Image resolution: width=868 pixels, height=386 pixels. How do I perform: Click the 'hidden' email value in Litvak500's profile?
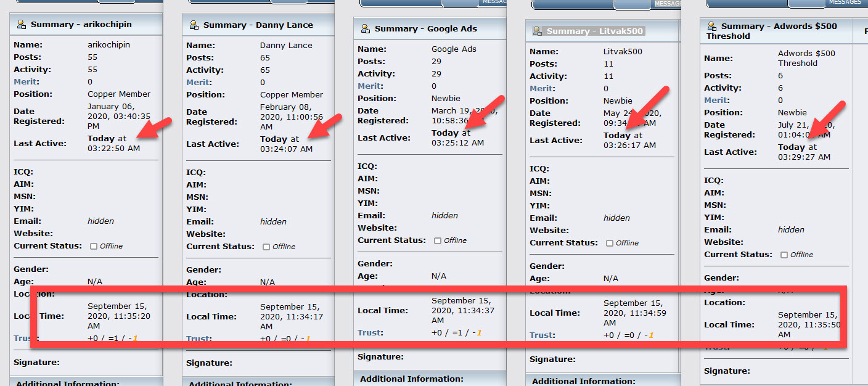coord(616,218)
